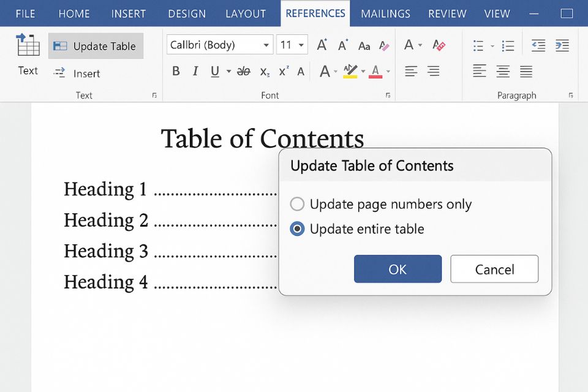Viewport: 588px width, 392px height.
Task: Toggle bold formatting
Action: (176, 71)
